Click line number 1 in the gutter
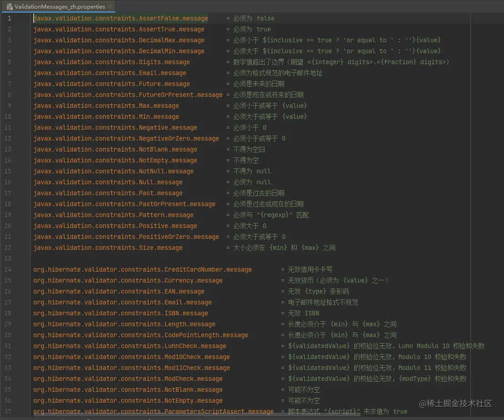The image size is (504, 420). tap(9, 18)
